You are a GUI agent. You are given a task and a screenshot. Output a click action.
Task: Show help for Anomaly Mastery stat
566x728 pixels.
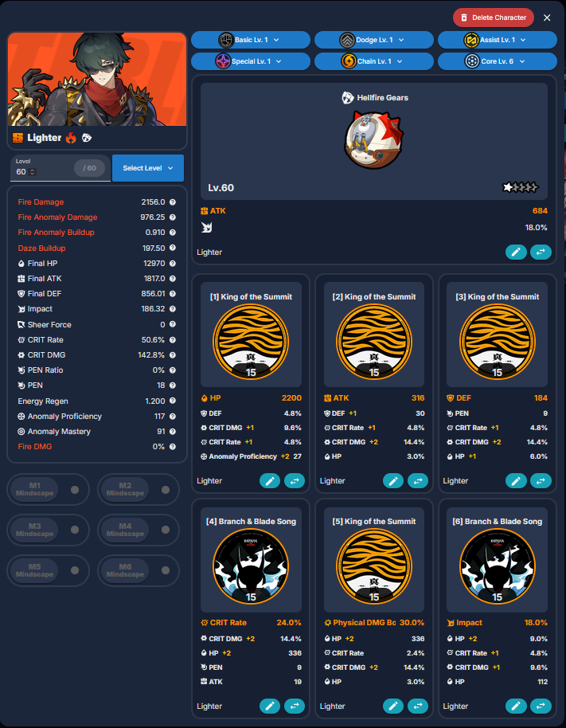click(173, 432)
